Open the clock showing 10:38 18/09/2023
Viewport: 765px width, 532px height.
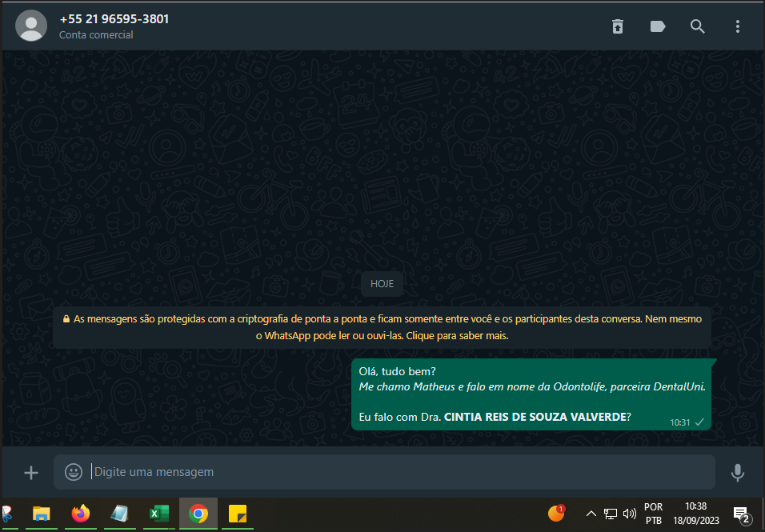tap(695, 514)
